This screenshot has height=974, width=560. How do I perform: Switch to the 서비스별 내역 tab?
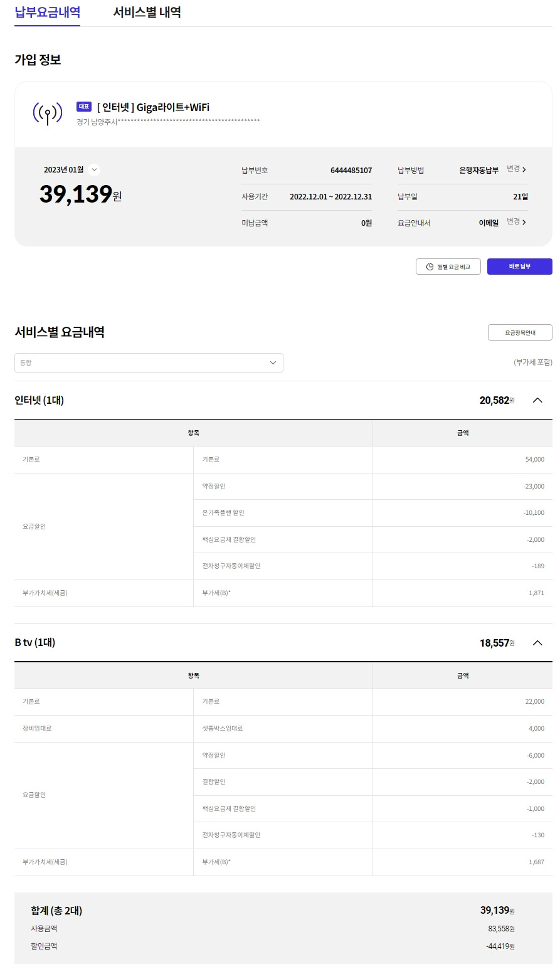coord(147,13)
